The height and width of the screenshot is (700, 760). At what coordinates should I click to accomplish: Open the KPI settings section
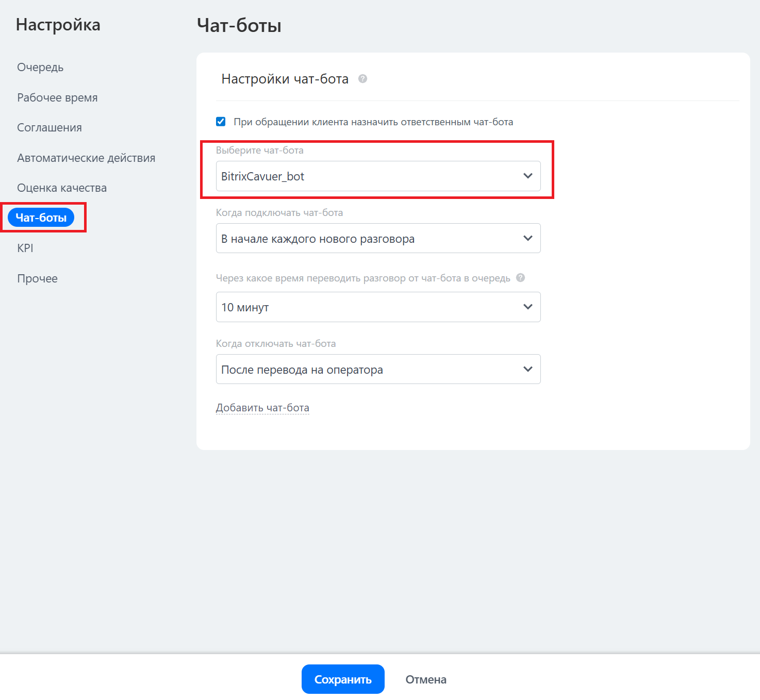tap(25, 248)
